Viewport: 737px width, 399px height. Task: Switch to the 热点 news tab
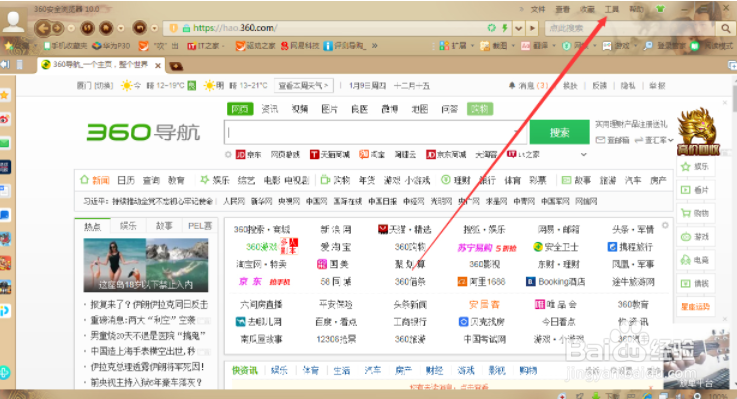pyautogui.click(x=92, y=226)
